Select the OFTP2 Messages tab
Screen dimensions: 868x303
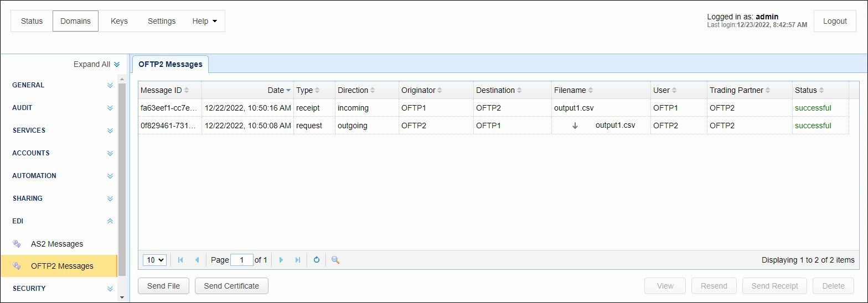click(170, 64)
